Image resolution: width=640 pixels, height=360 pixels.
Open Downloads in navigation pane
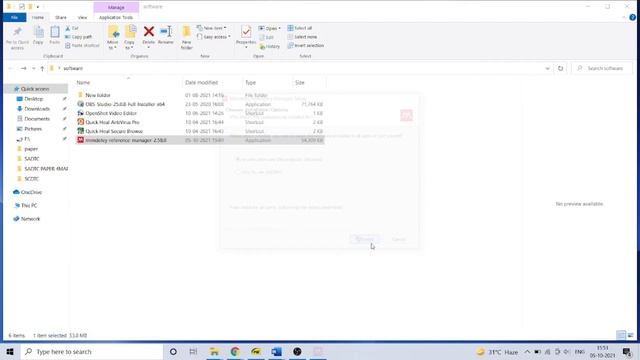click(37, 109)
